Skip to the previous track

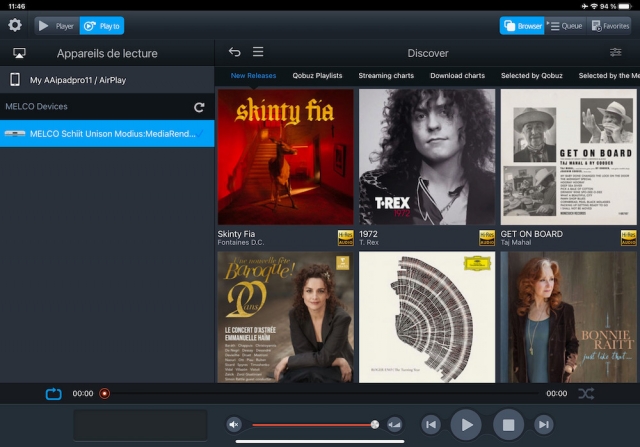pyautogui.click(x=431, y=425)
